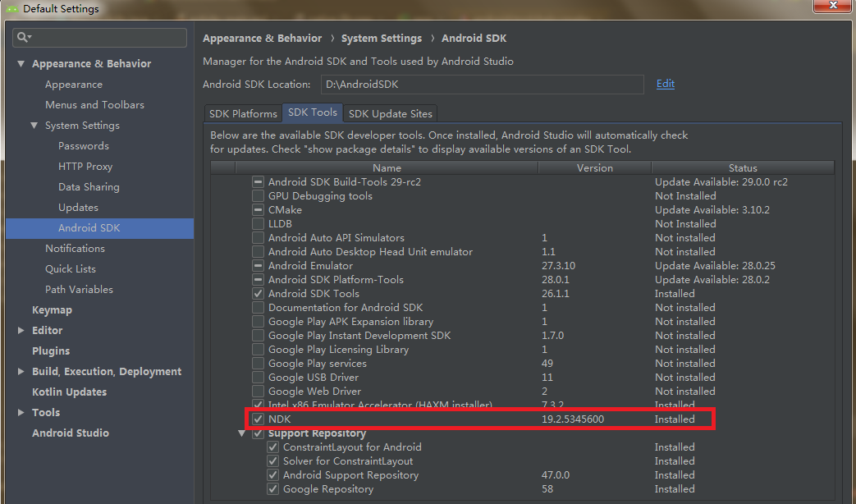Expand the Editor section

click(21, 330)
